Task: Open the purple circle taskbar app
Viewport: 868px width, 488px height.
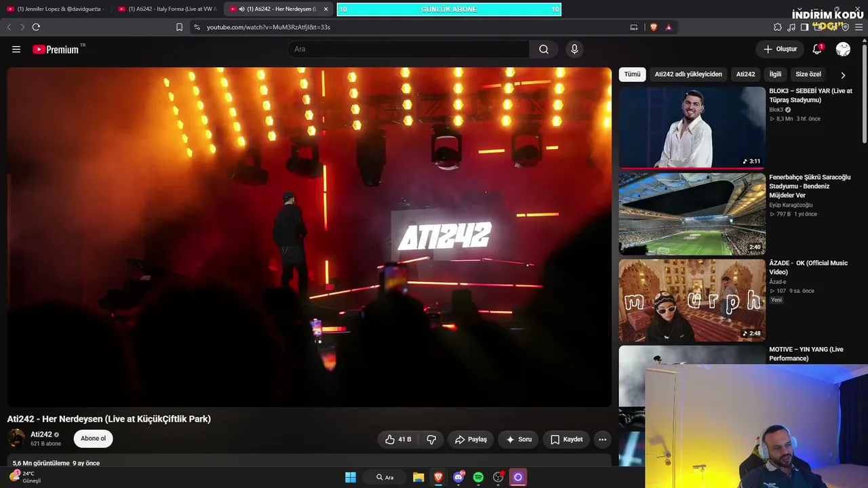Action: tap(518, 477)
